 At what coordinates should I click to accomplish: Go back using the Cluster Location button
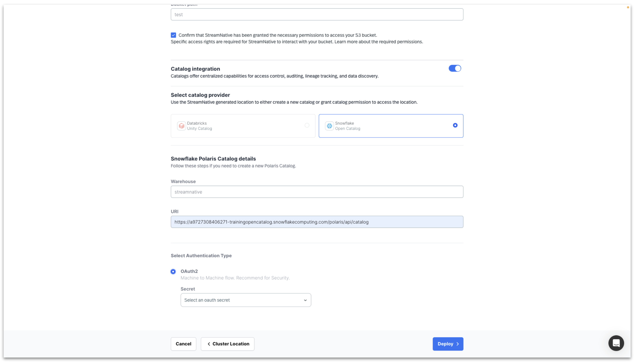point(227,344)
